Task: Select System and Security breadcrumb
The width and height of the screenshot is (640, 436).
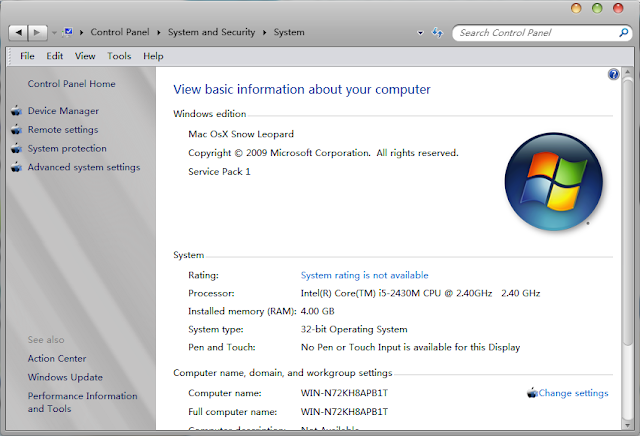Action: [211, 32]
